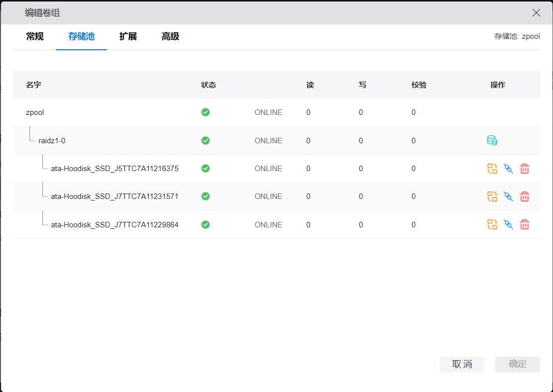Replace disk J5TTC7A11216375 via the orange icon

coord(492,169)
